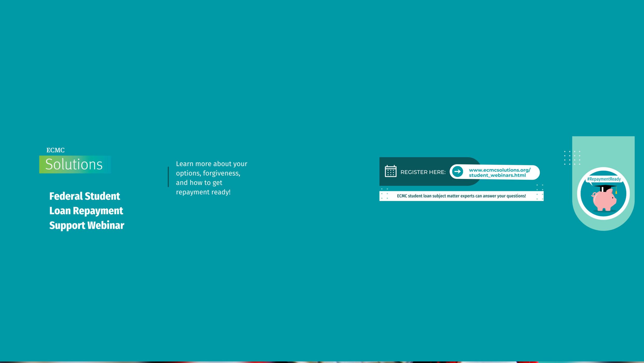Open the www.ecmcsolutions.org student_webinars.html link
The width and height of the screenshot is (644, 363).
(x=499, y=173)
